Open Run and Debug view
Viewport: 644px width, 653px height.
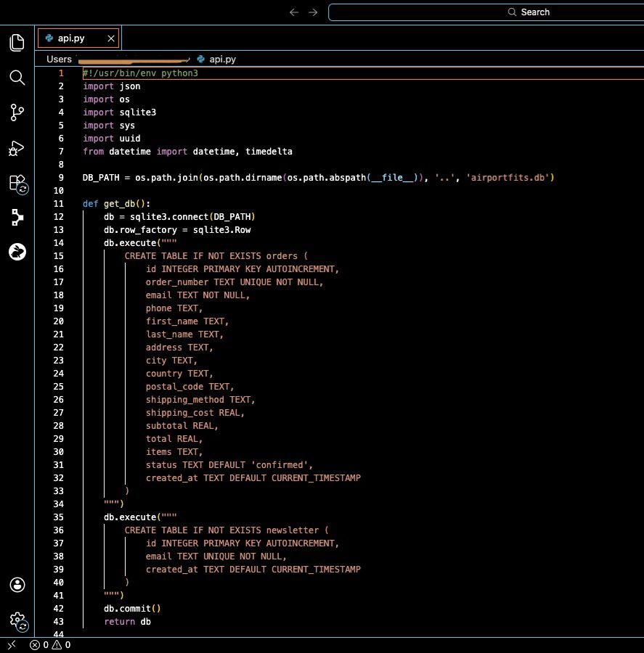tap(17, 148)
